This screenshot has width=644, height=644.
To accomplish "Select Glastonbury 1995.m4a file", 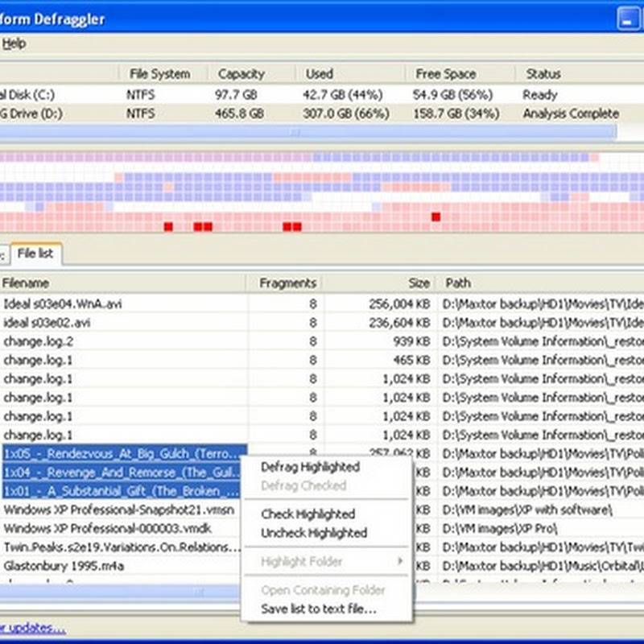I will 64,566.
